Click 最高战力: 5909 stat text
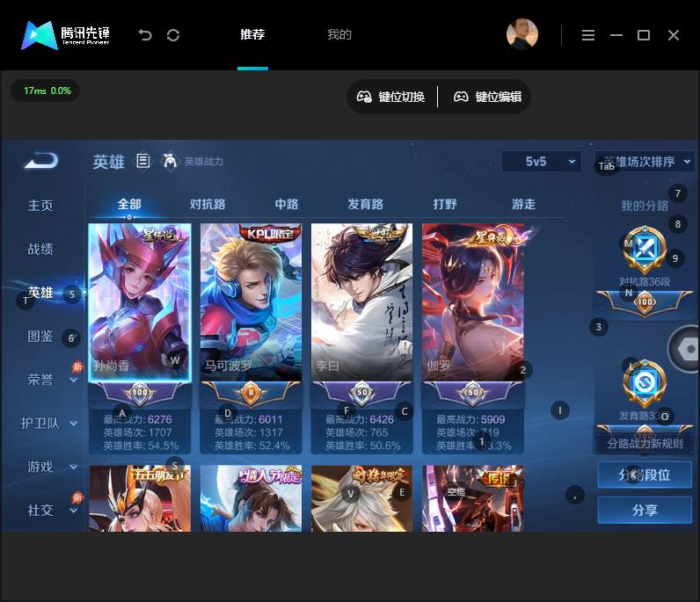The width and height of the screenshot is (700, 602). coord(470,419)
